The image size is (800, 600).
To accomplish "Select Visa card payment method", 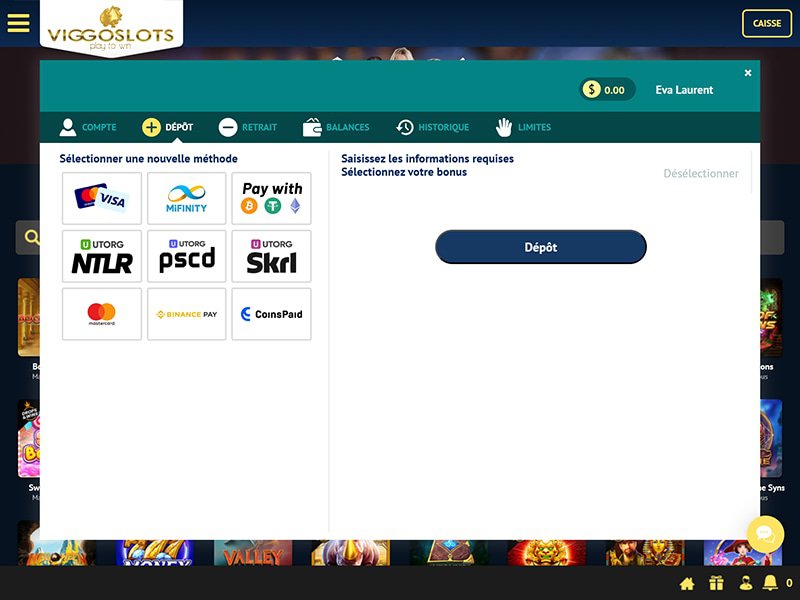I will pos(102,198).
